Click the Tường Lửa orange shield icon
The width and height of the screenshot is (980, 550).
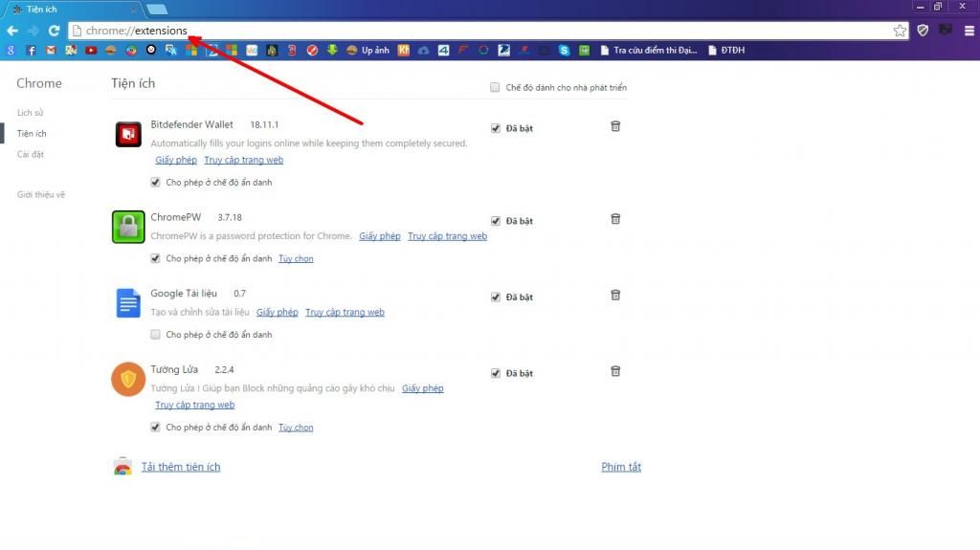click(x=128, y=380)
